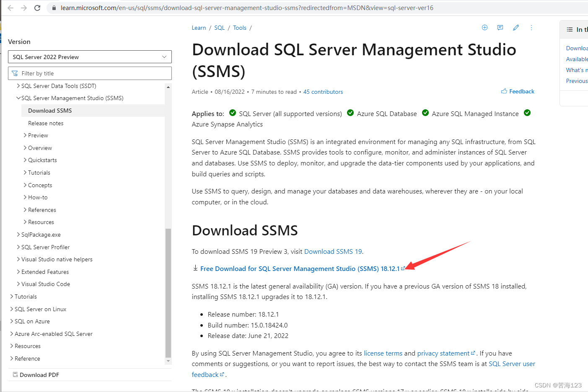Click the filter funnel icon
This screenshot has width=588, height=392.
(15, 73)
